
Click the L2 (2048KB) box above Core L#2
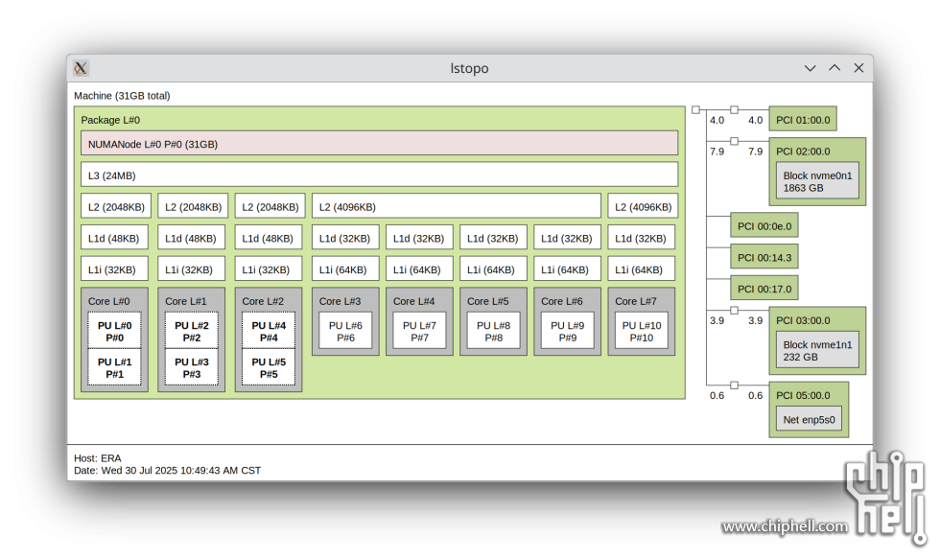(x=270, y=206)
